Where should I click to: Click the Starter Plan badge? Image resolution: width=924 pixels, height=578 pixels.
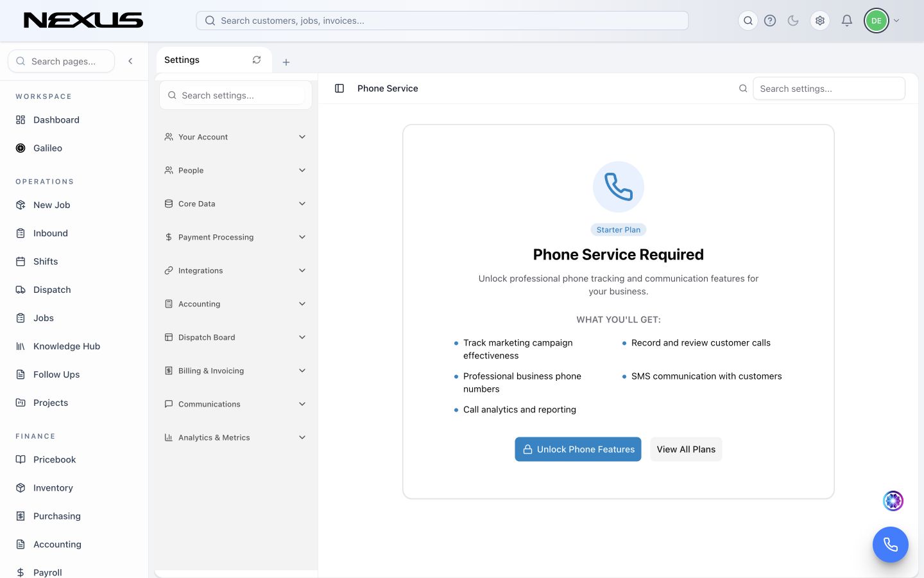pos(619,230)
